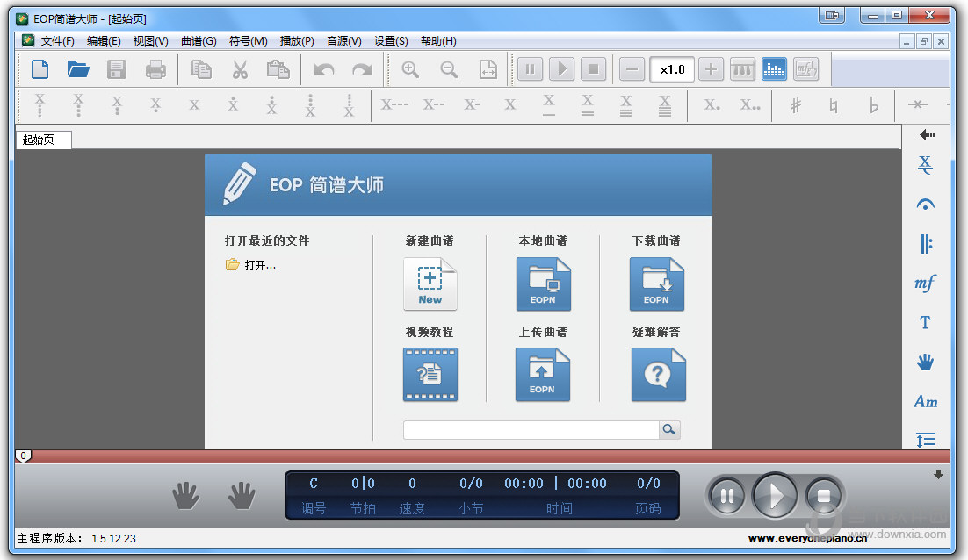Select the flat accidental symbol

(x=873, y=105)
